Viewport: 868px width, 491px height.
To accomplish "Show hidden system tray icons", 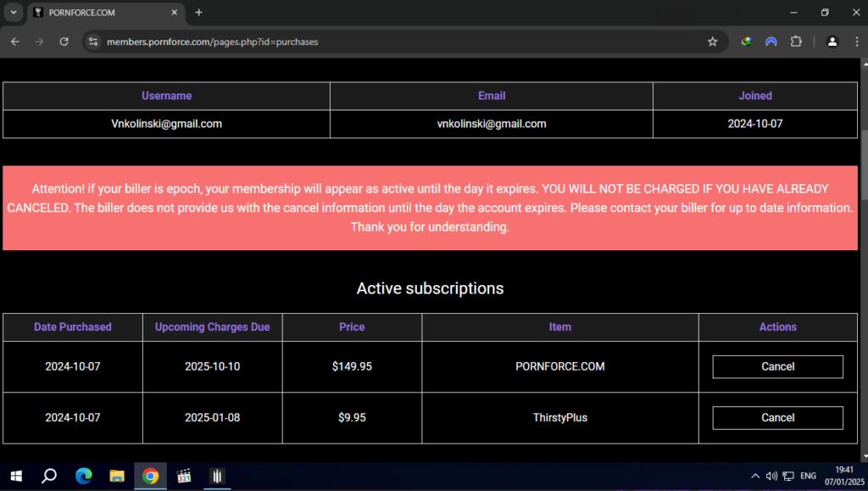I will point(755,476).
